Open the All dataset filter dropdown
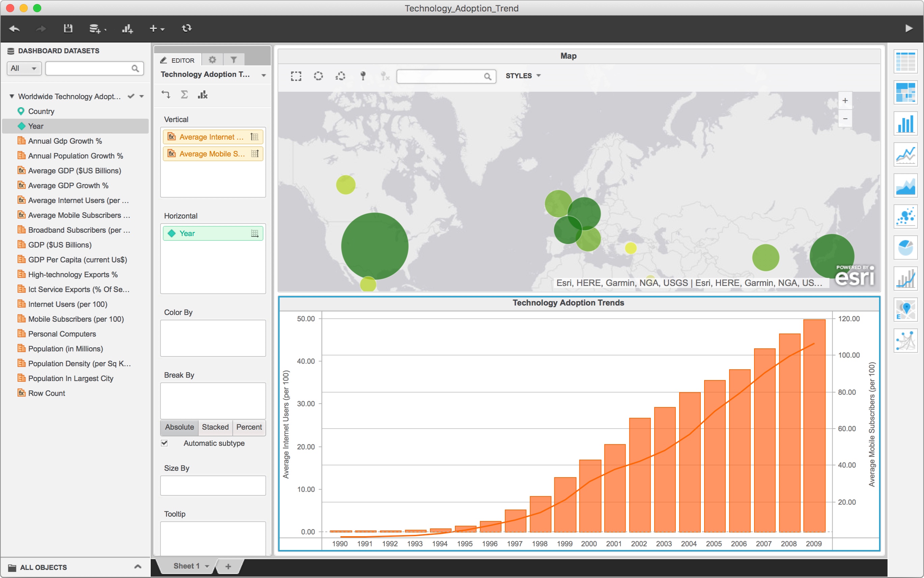This screenshot has height=578, width=924. coord(24,68)
